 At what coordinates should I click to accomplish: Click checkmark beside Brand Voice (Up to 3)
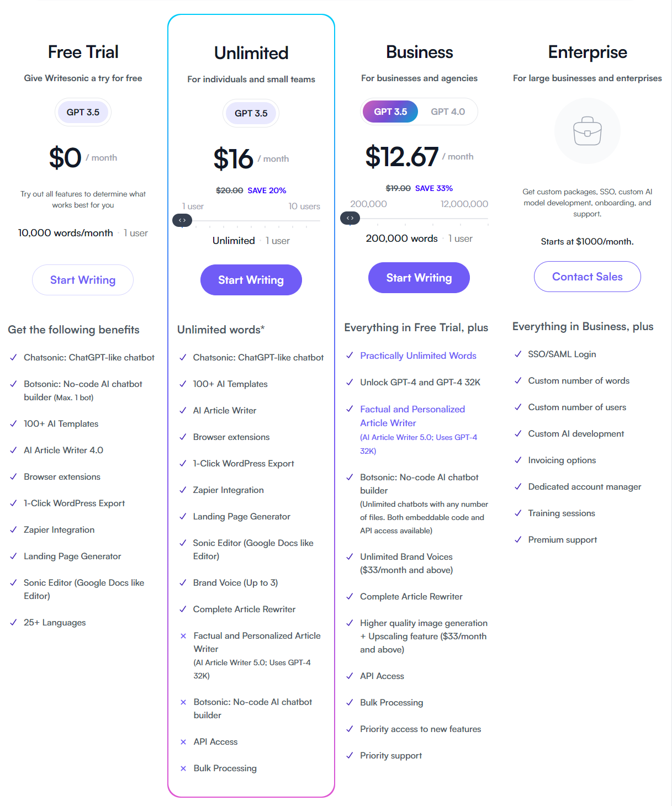point(183,582)
